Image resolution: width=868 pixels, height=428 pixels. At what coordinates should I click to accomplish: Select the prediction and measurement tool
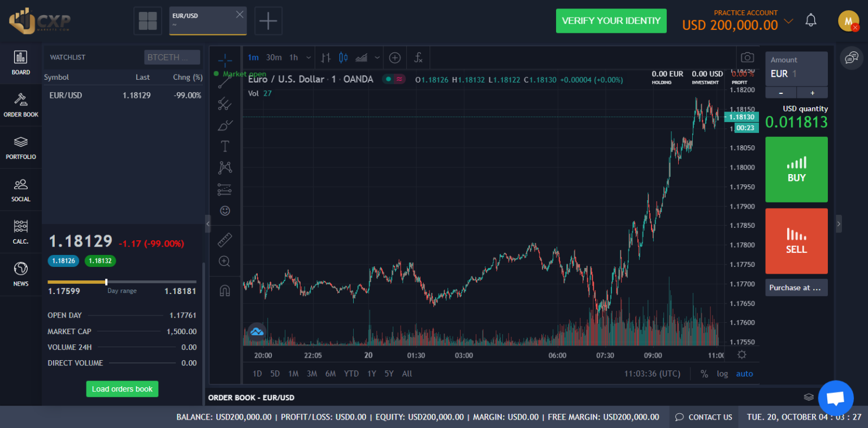click(225, 189)
